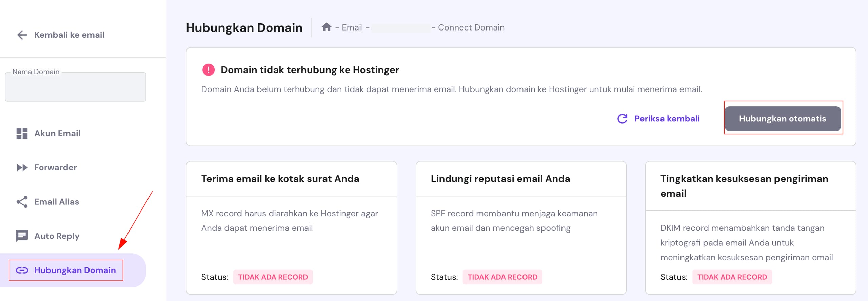Click the Nama Domain input field

click(x=76, y=87)
